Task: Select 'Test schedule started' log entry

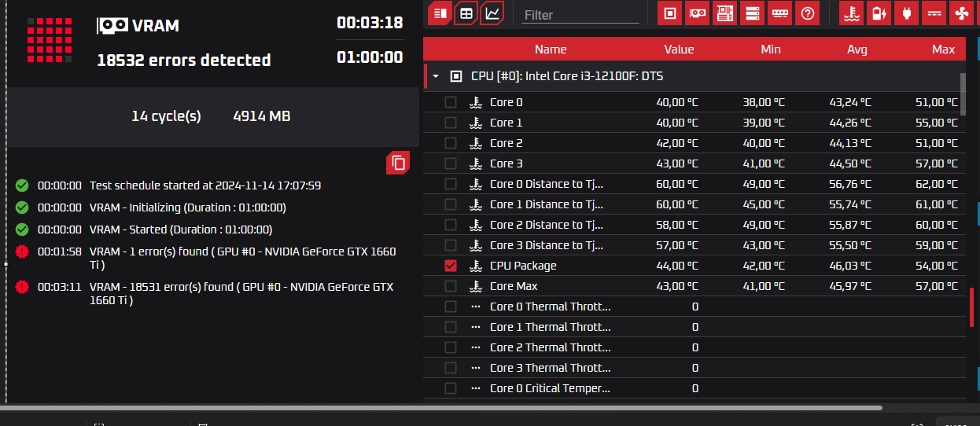Action: [205, 185]
